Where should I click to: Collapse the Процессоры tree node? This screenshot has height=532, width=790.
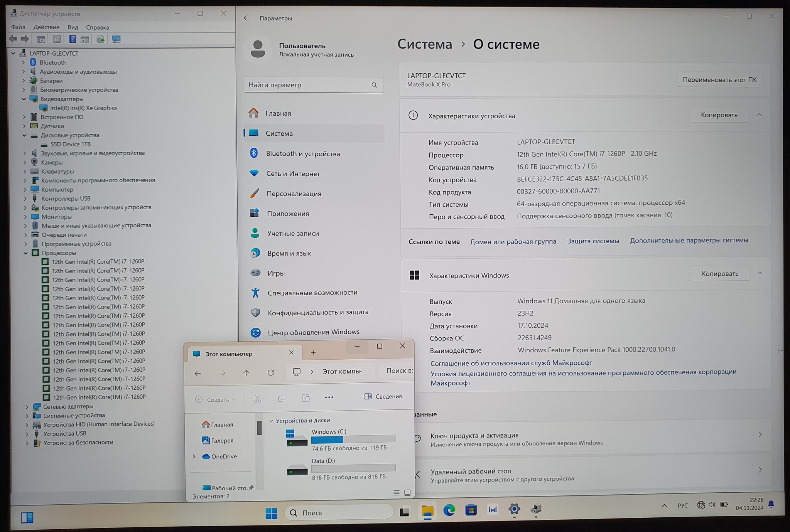point(26,253)
